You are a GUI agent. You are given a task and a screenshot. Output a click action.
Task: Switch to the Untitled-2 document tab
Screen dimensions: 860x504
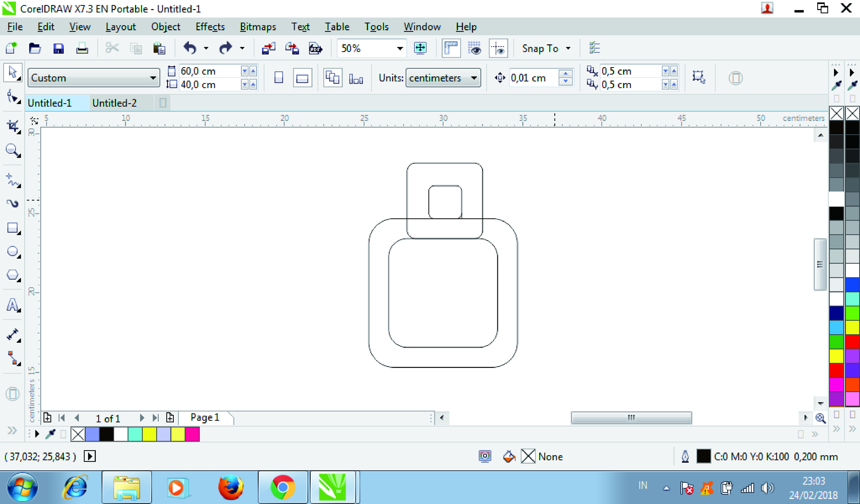pos(114,103)
